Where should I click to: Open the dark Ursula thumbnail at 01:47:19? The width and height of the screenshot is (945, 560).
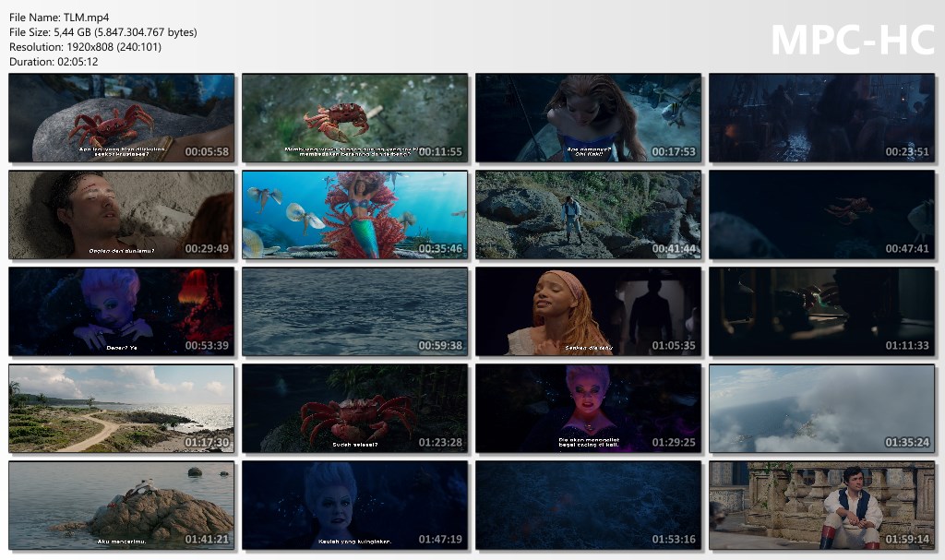355,506
